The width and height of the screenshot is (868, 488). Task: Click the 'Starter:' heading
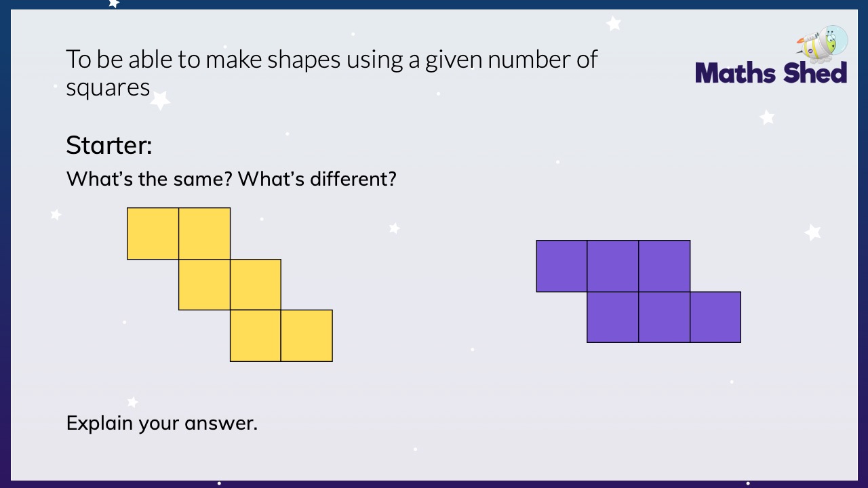coord(109,145)
